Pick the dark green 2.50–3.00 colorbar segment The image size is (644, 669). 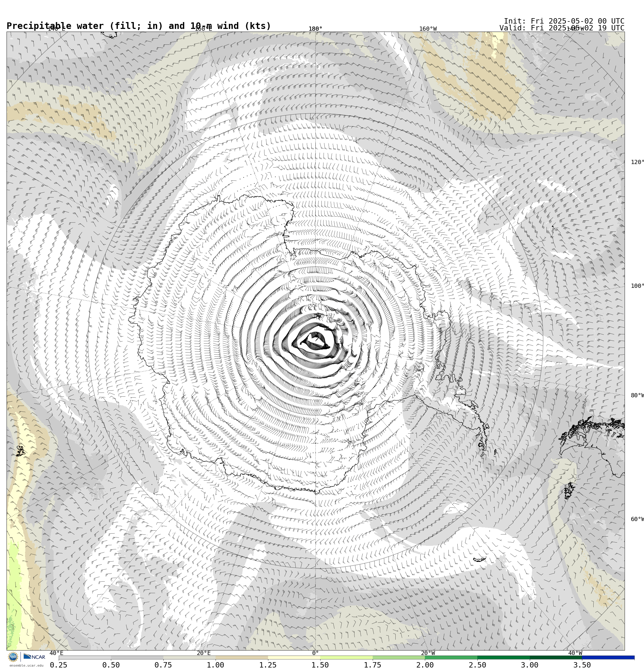click(503, 657)
